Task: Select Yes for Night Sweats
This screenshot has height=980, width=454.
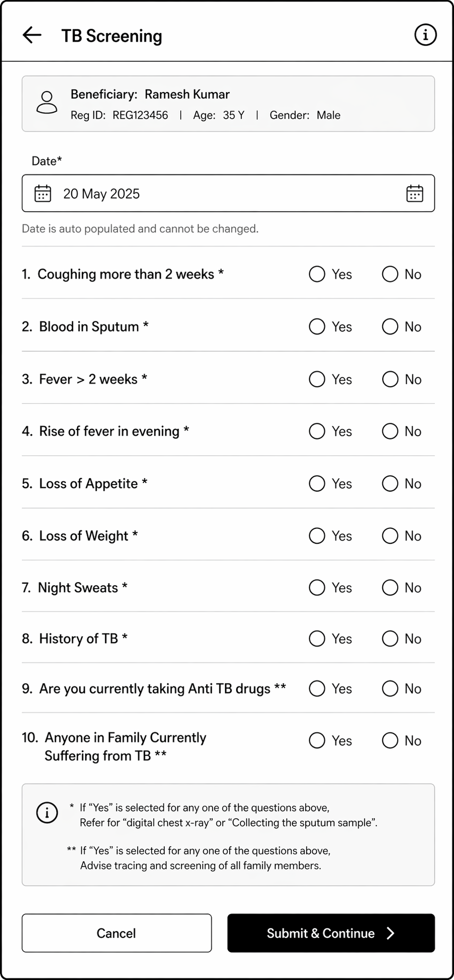Action: [x=317, y=587]
